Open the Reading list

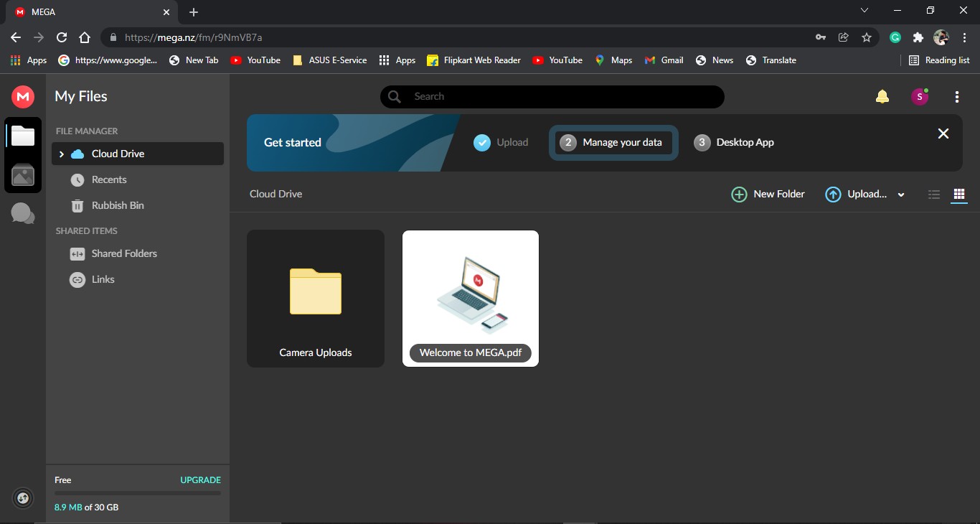[939, 60]
